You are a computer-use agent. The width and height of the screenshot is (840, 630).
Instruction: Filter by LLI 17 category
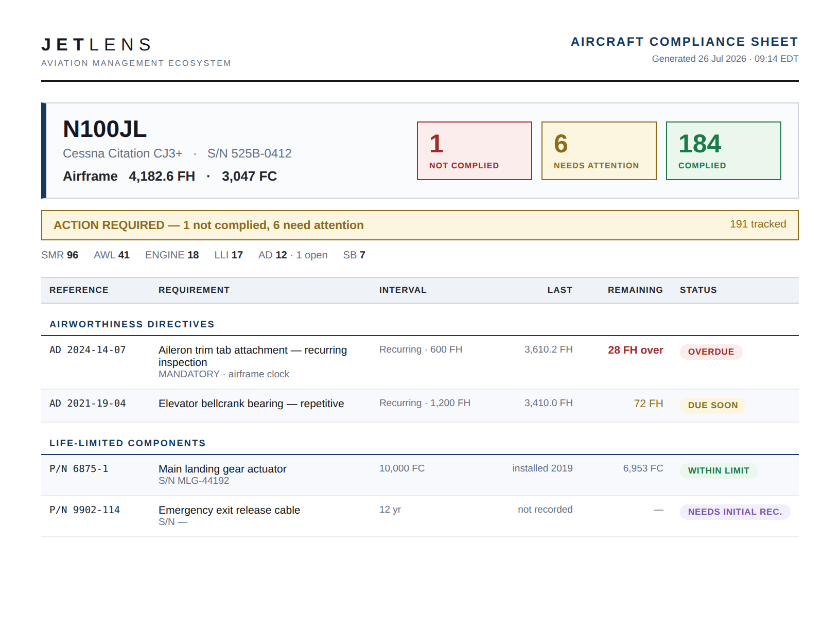point(229,255)
